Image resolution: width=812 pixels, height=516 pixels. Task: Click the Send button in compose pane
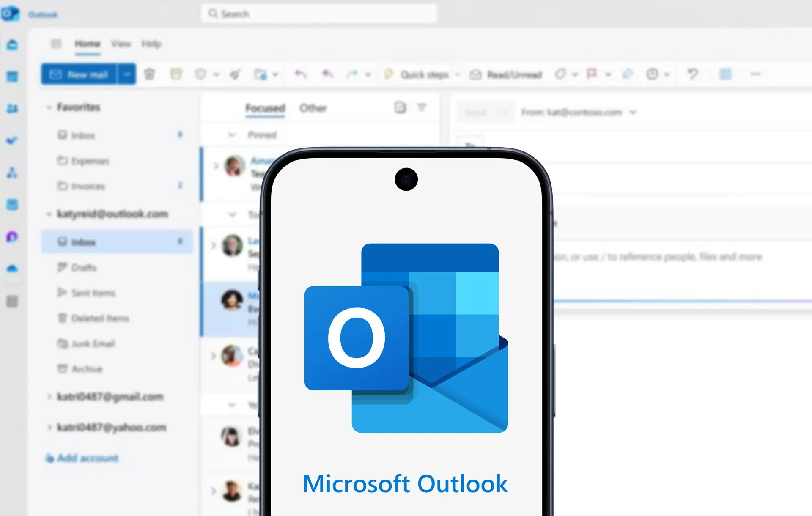(x=476, y=113)
